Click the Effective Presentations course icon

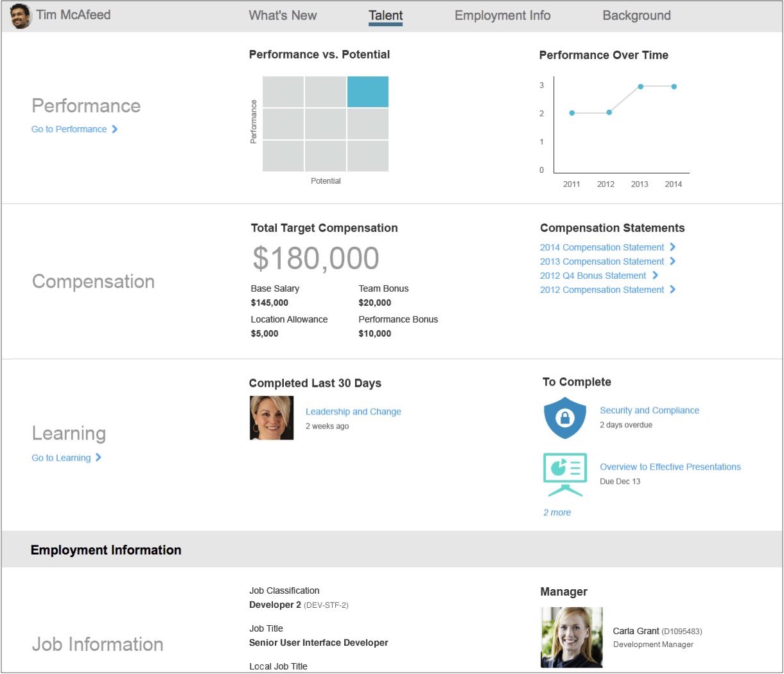[x=564, y=474]
